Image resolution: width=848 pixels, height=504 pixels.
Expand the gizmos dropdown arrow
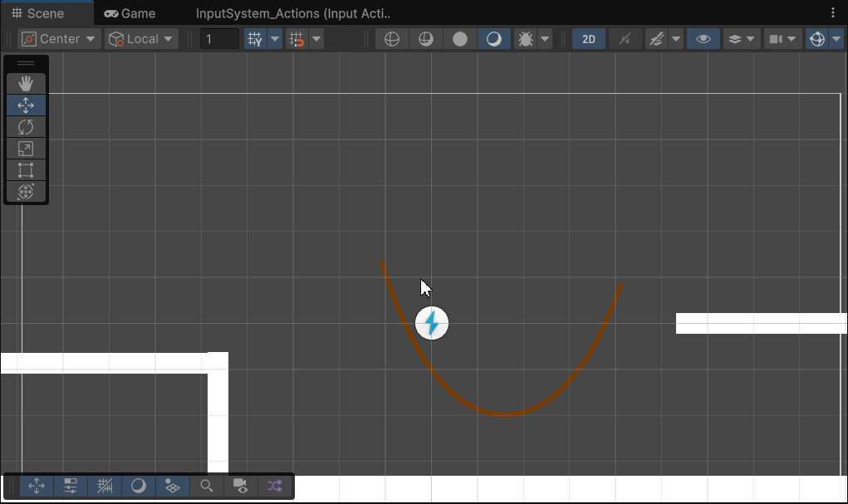pyautogui.click(x=836, y=39)
